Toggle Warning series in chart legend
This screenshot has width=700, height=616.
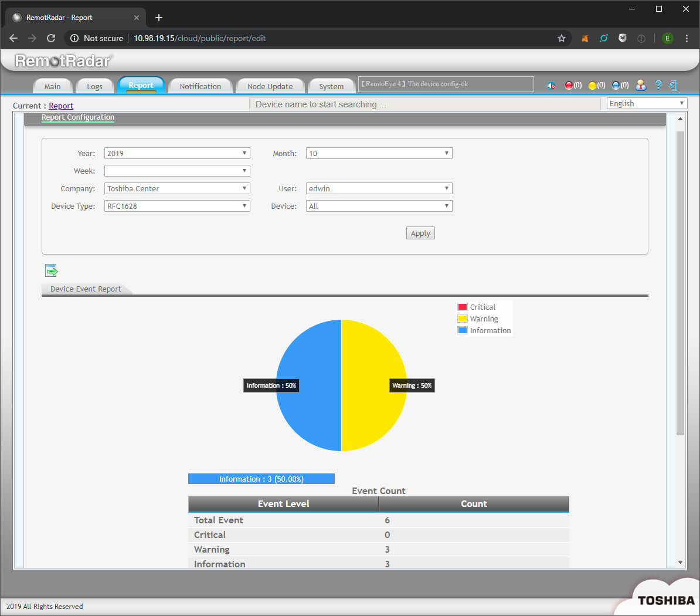point(478,319)
